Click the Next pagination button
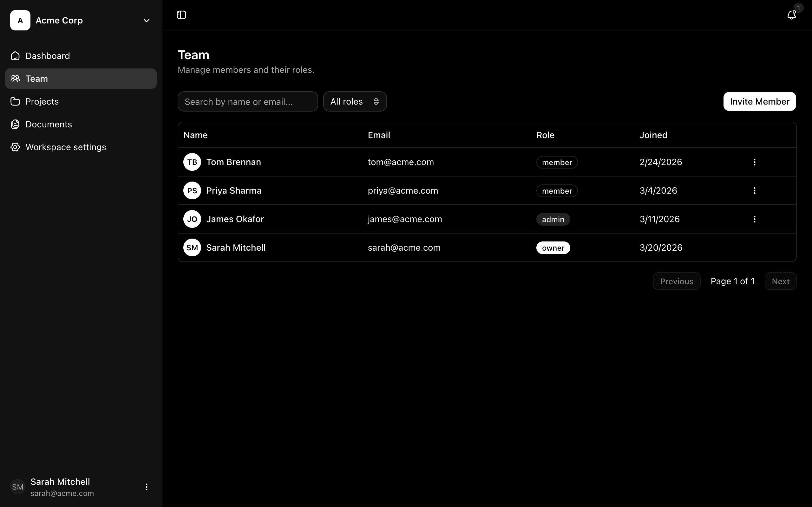Image resolution: width=812 pixels, height=507 pixels. (780, 281)
